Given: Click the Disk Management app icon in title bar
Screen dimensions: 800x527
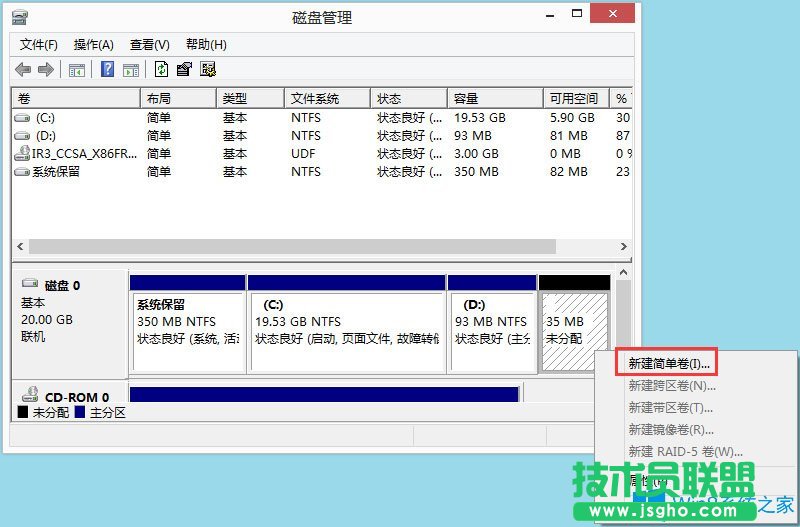Looking at the screenshot, I should (x=20, y=17).
